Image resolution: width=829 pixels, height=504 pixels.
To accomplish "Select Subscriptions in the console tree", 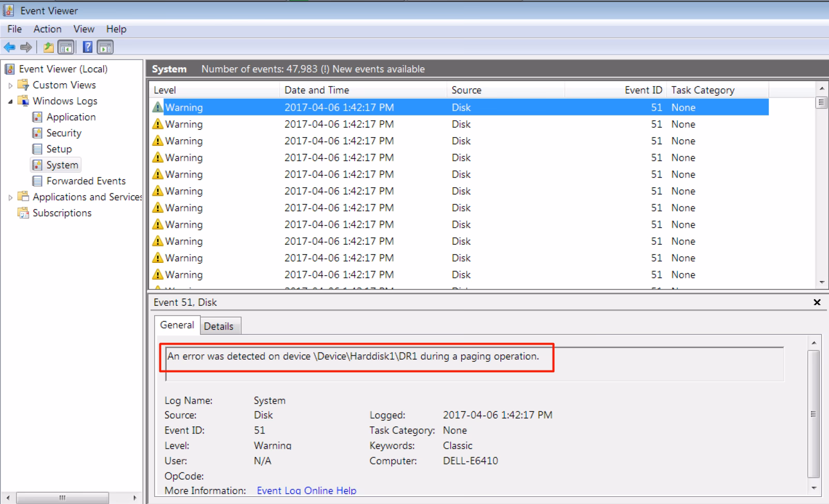I will tap(62, 213).
